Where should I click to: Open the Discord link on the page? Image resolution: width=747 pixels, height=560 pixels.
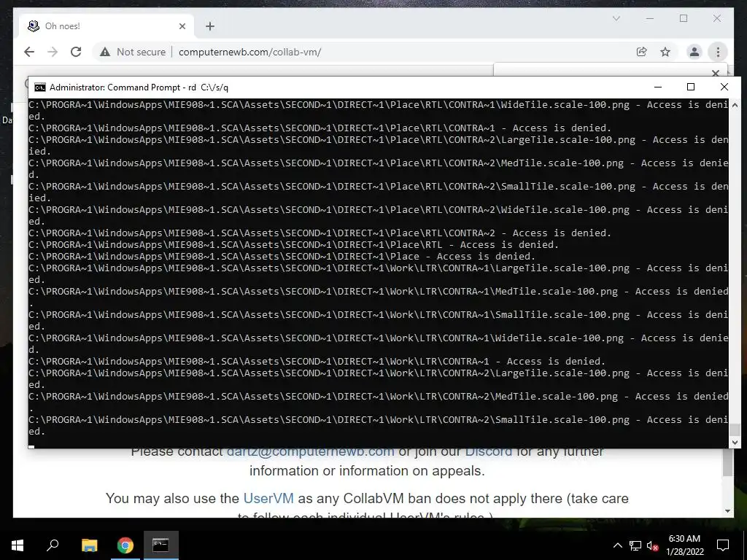(x=488, y=451)
